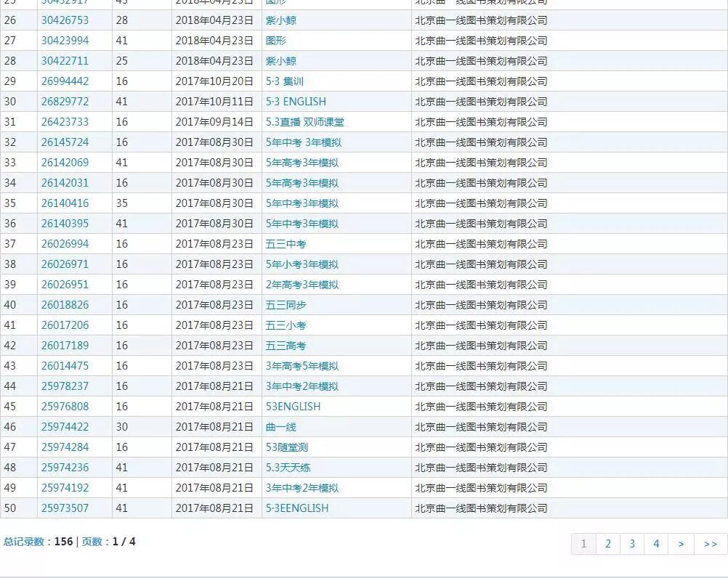Viewport: 728px width, 578px height.
Task: Open registration number 26026951 link
Action: point(65,285)
